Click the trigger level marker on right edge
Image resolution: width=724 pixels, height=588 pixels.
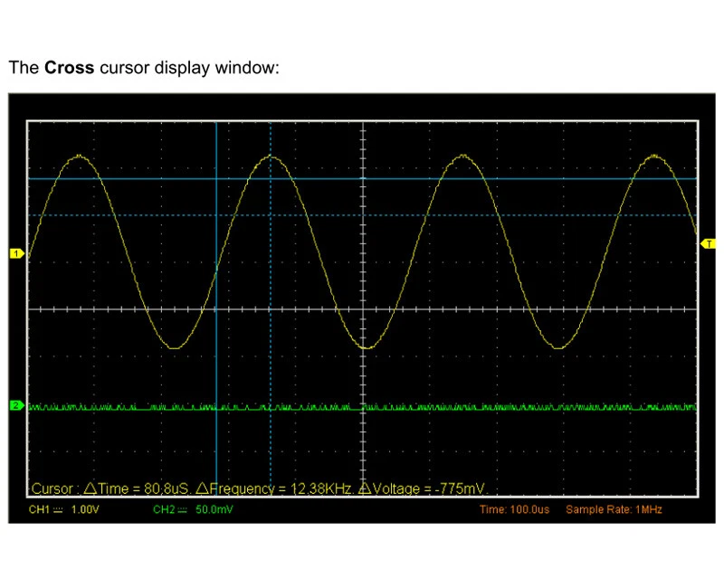point(707,243)
